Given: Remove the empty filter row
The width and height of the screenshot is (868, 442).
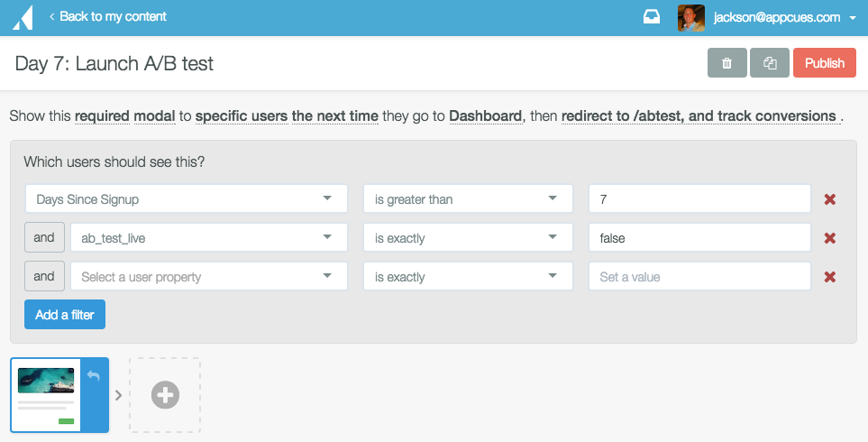Looking at the screenshot, I should click(x=830, y=277).
